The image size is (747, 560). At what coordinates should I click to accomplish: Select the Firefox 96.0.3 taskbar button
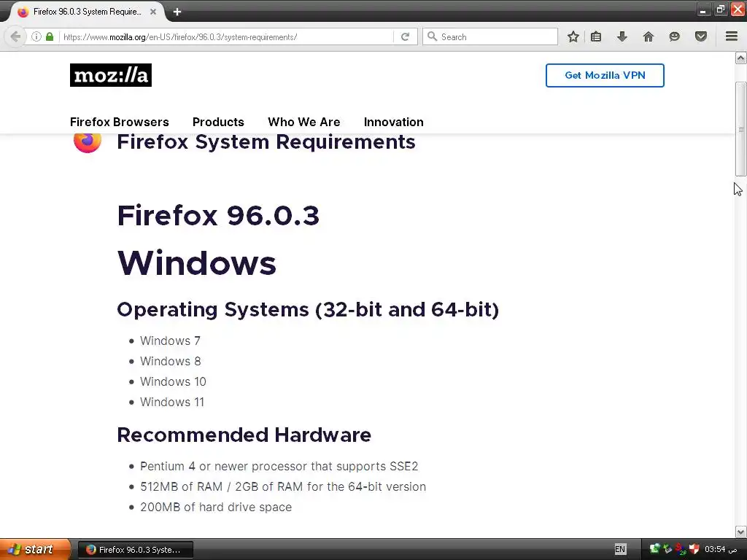[135, 550]
